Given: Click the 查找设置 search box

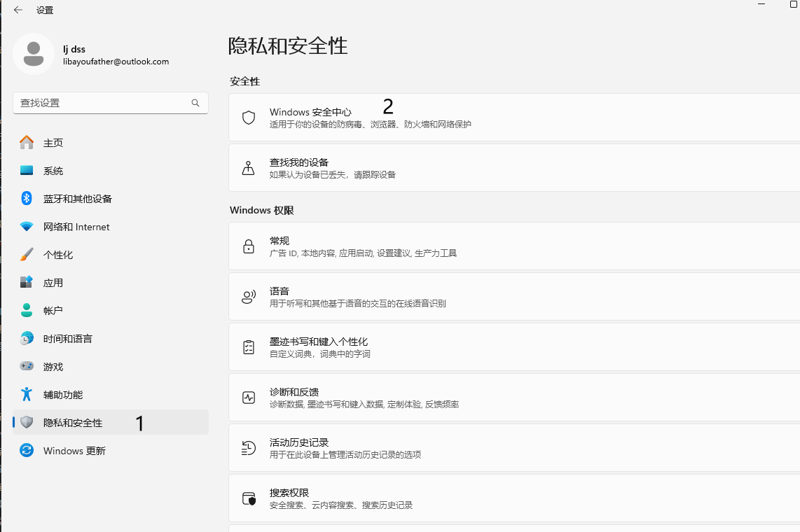Looking at the screenshot, I should pos(111,103).
